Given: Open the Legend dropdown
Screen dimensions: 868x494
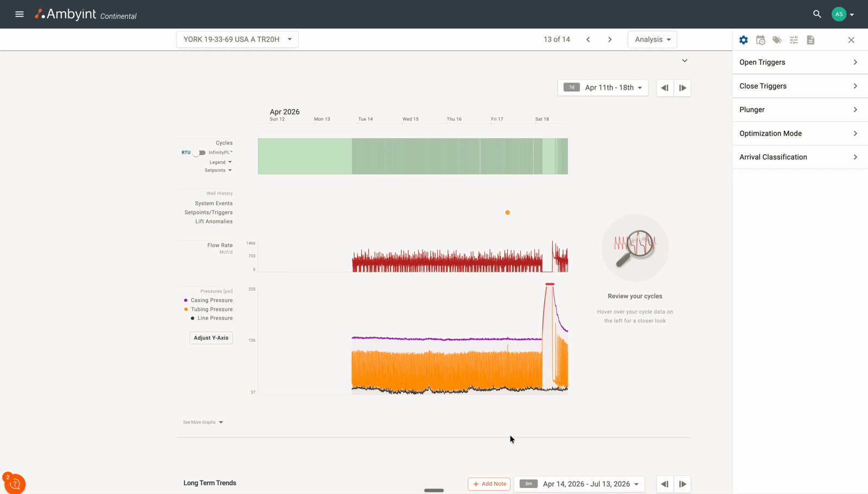Looking at the screenshot, I should (x=220, y=162).
